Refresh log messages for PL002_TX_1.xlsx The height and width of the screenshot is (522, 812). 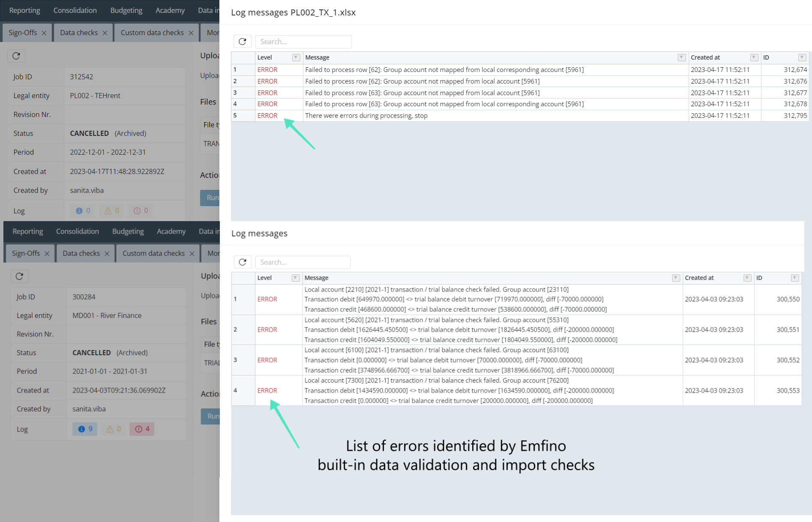(242, 41)
